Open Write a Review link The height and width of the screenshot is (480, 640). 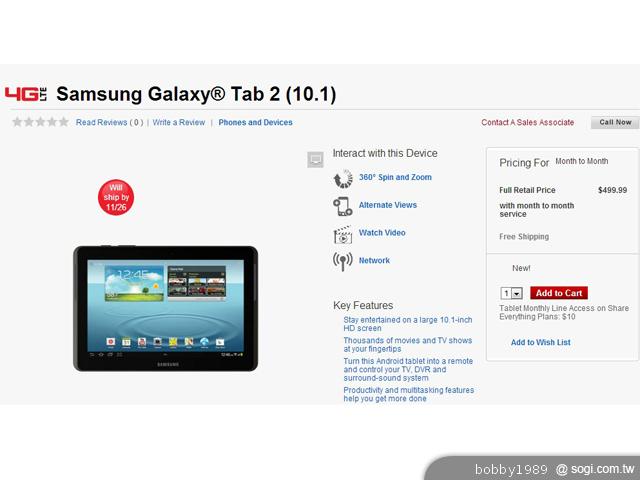pos(179,122)
